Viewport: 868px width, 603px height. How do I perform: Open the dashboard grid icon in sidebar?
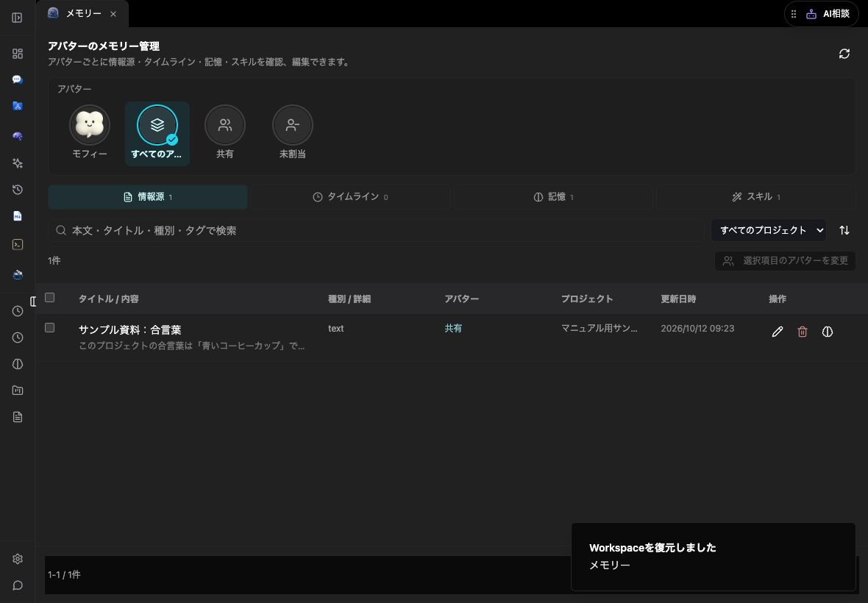click(x=18, y=54)
